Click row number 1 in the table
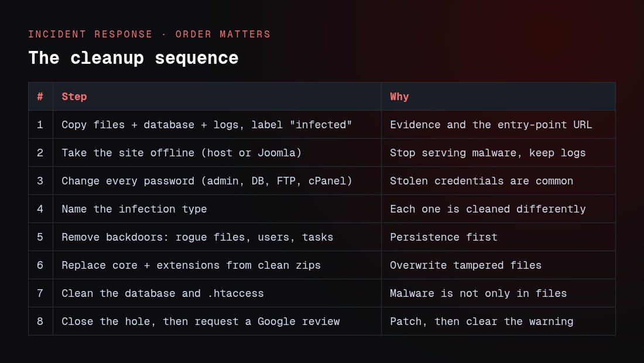Viewport: 644px width, 363px height. click(x=40, y=125)
